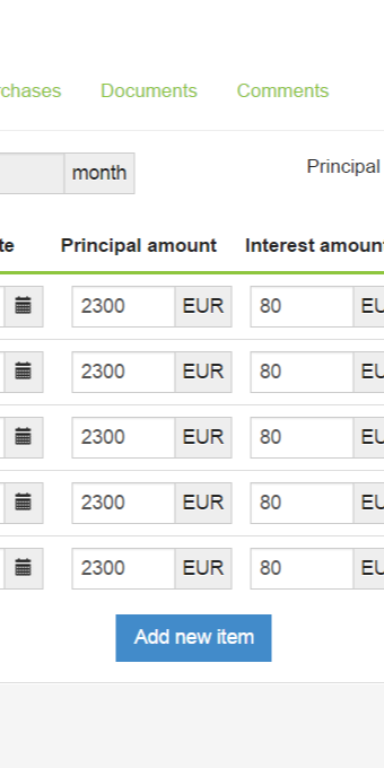Switch to the Documents tab
Image resolution: width=384 pixels, height=768 pixels.
tap(149, 91)
